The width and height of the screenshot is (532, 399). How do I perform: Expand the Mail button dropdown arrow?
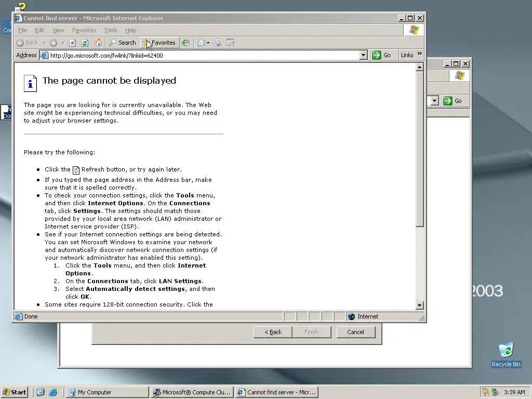[x=208, y=43]
